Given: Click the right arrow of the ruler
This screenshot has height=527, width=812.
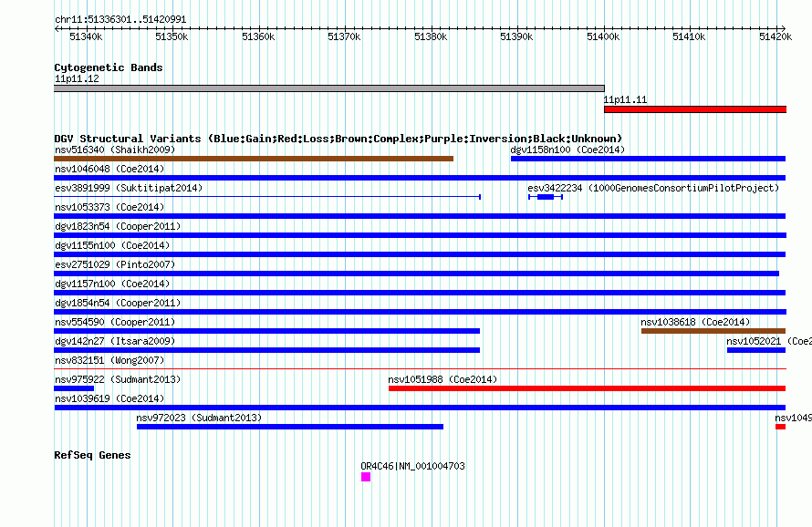Looking at the screenshot, I should 783,28.
